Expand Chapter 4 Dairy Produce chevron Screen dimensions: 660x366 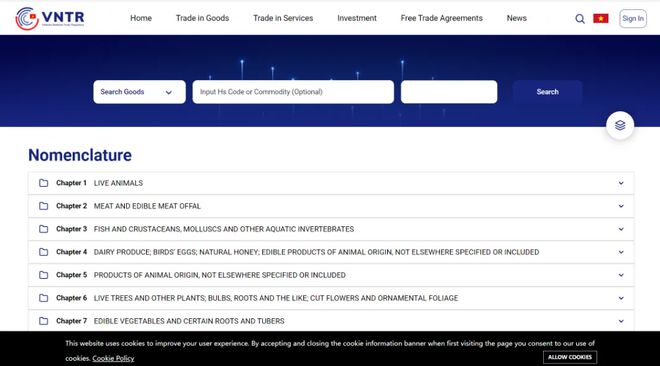click(x=621, y=252)
